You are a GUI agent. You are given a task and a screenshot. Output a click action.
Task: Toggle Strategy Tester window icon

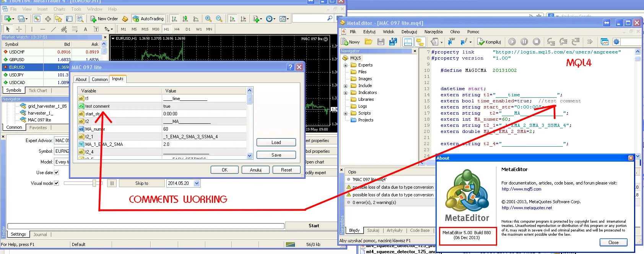(80, 18)
